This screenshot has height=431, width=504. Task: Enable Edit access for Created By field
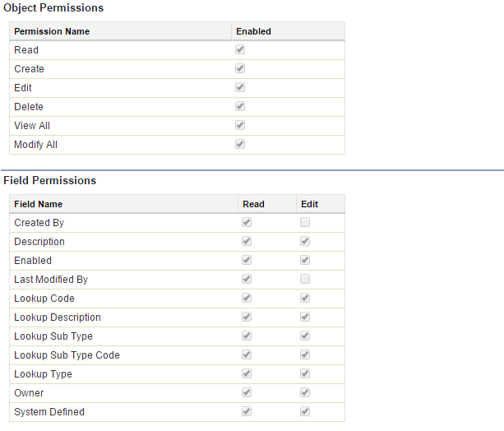coord(305,222)
